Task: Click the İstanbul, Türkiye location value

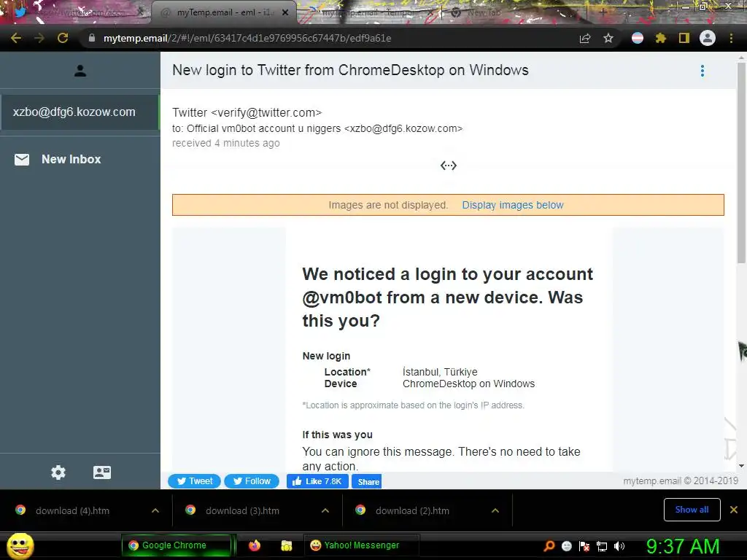Action: pos(440,372)
